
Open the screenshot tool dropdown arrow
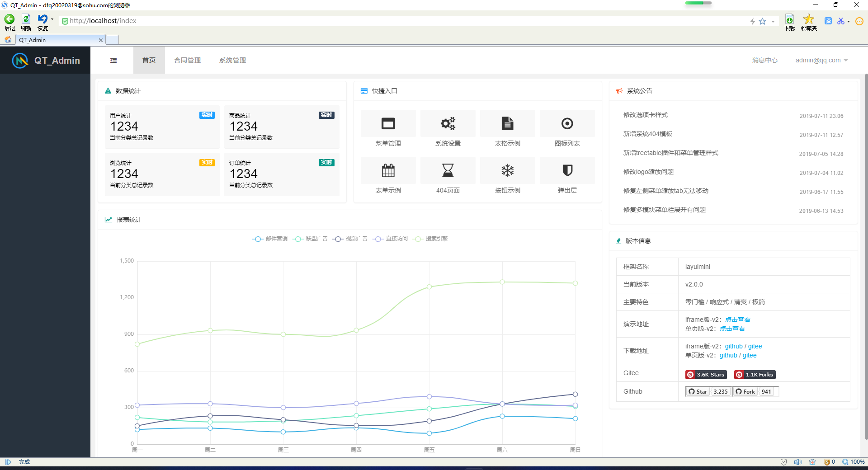(x=848, y=21)
